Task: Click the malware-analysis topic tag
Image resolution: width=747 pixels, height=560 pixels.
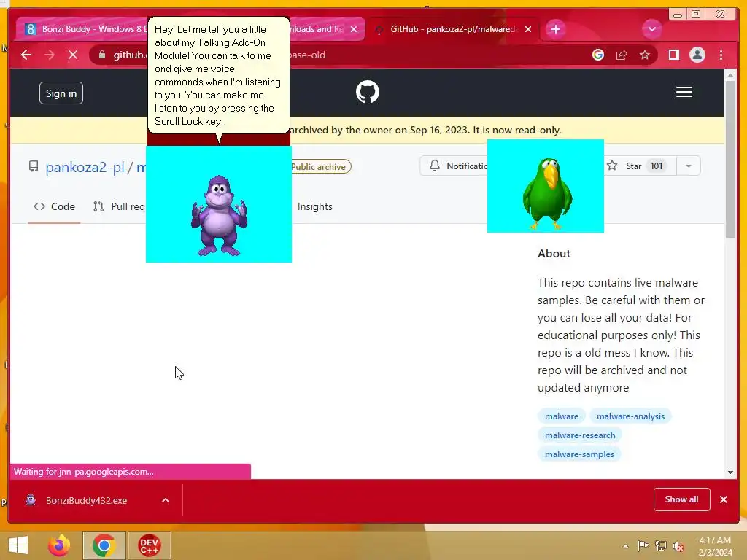Action: click(630, 416)
